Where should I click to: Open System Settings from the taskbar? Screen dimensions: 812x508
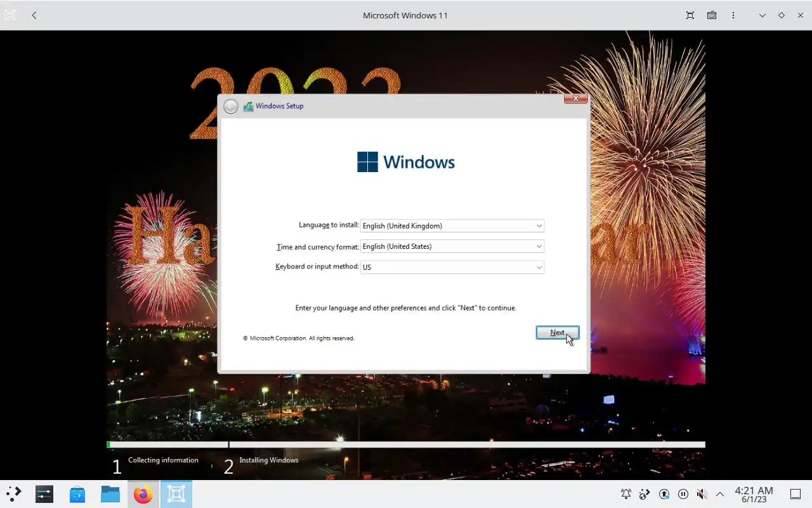pyautogui.click(x=44, y=494)
